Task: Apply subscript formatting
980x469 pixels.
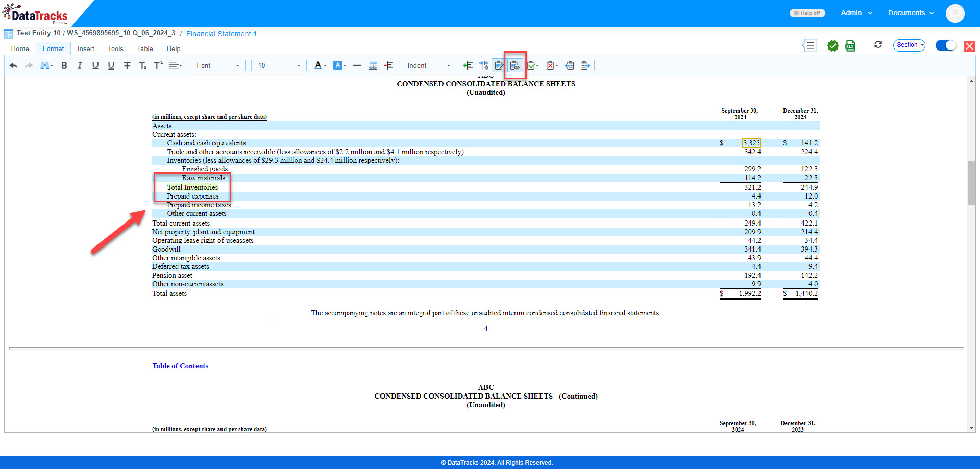Action: pyautogui.click(x=143, y=65)
